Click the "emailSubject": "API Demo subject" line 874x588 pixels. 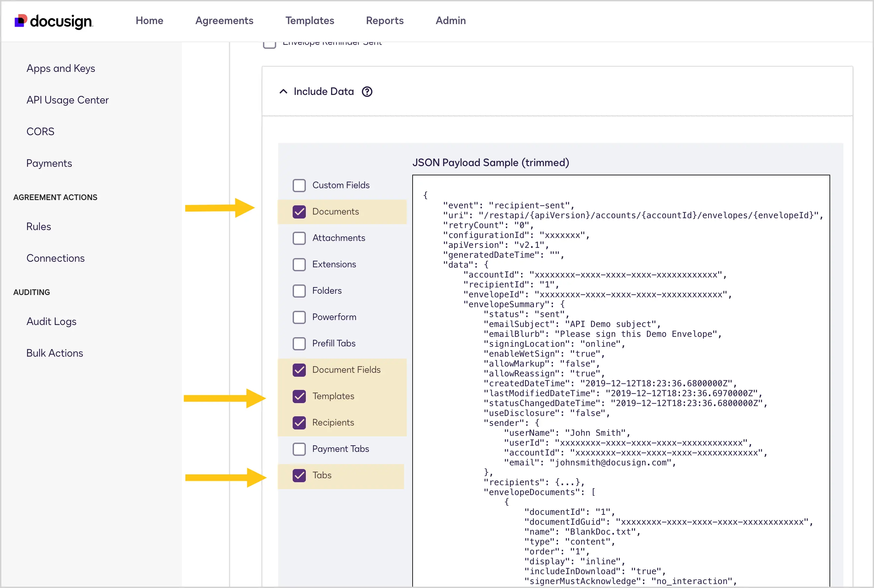tap(572, 324)
